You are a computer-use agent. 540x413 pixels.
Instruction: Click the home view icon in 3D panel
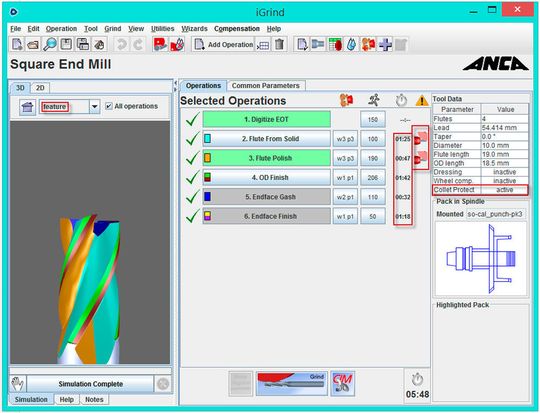tap(28, 107)
